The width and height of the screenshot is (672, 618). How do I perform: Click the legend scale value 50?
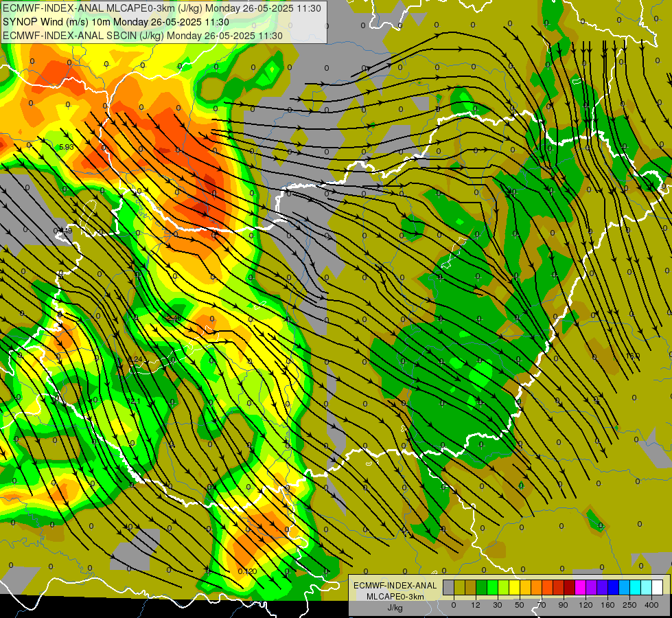click(520, 605)
